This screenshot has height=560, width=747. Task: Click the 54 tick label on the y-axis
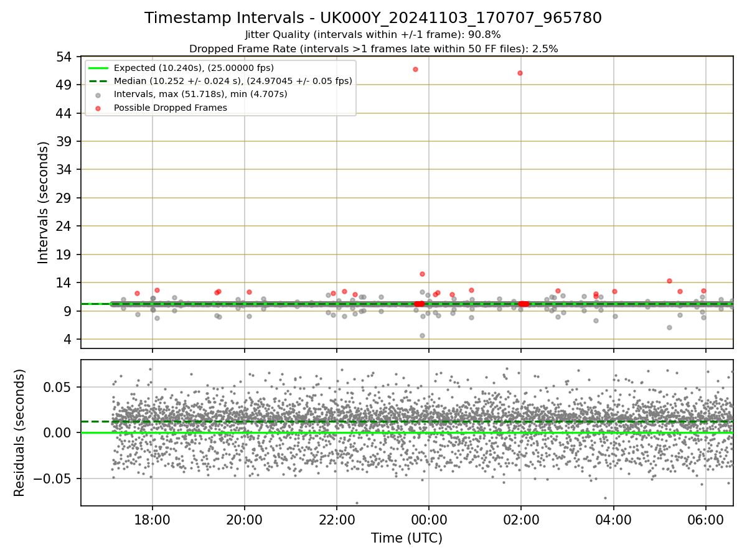pos(65,57)
